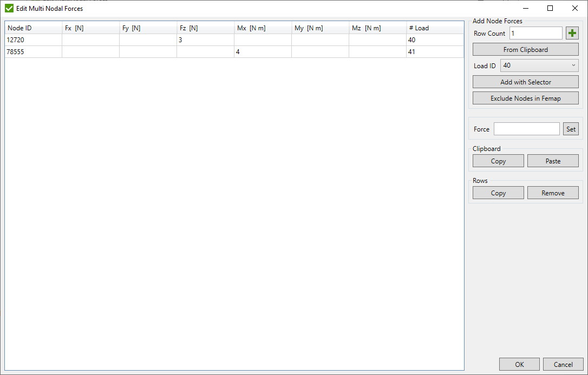Select the Mx cell with value 4
Screen dimensions: 588x375
(x=263, y=52)
